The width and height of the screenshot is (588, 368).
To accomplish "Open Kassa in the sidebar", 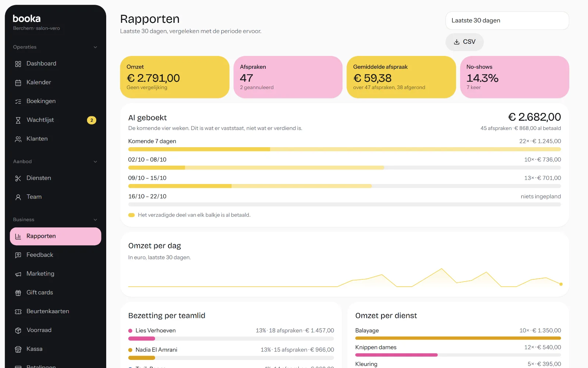I will click(x=55, y=349).
